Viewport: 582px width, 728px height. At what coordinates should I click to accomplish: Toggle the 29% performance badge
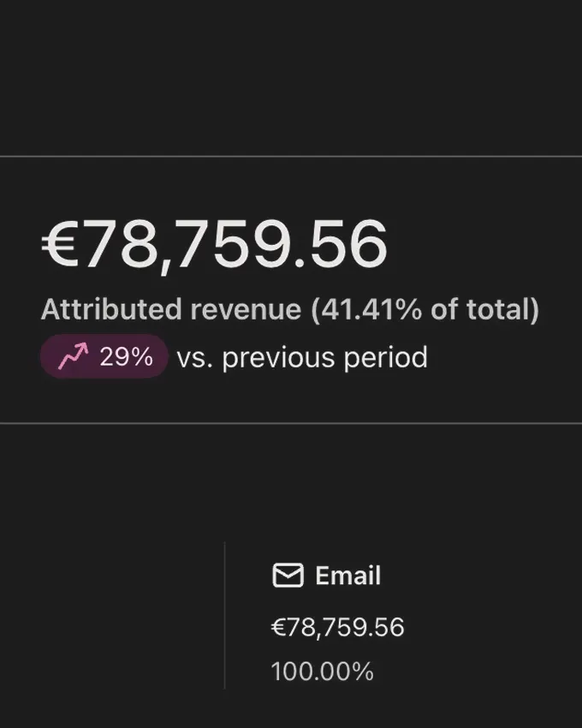104,356
